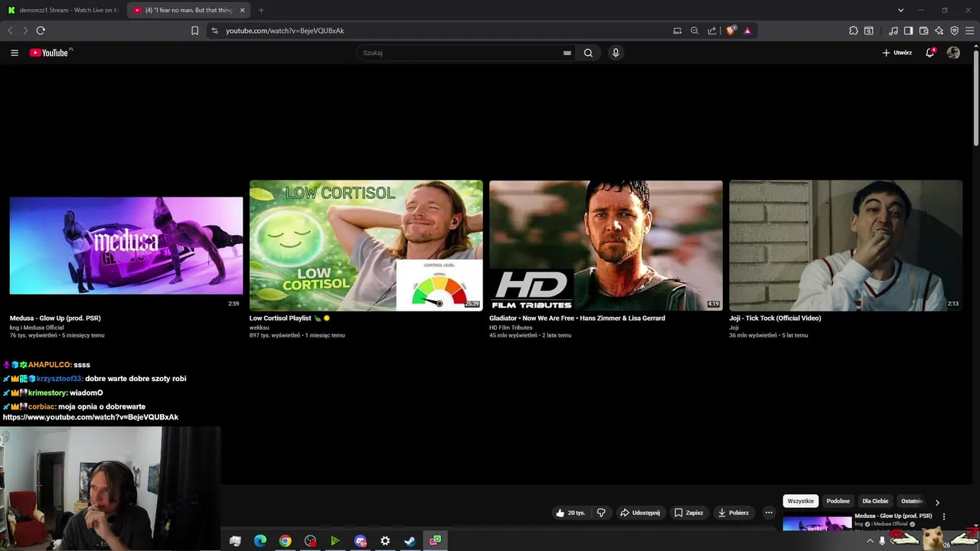Open the on-screen keyboard icon in search box
The image size is (980, 551).
[567, 53]
